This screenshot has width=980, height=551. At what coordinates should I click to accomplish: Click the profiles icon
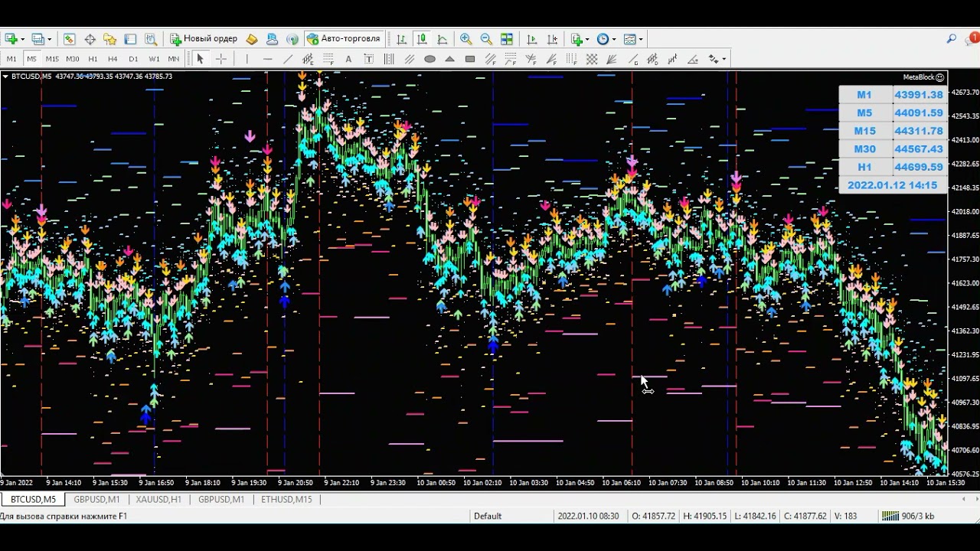[x=38, y=39]
